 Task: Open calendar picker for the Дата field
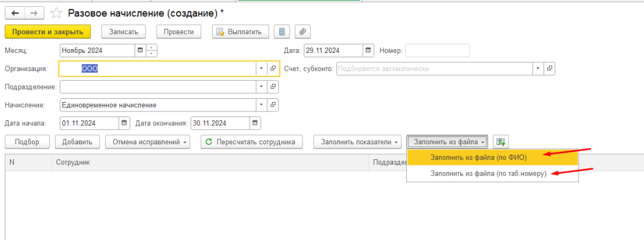click(368, 50)
